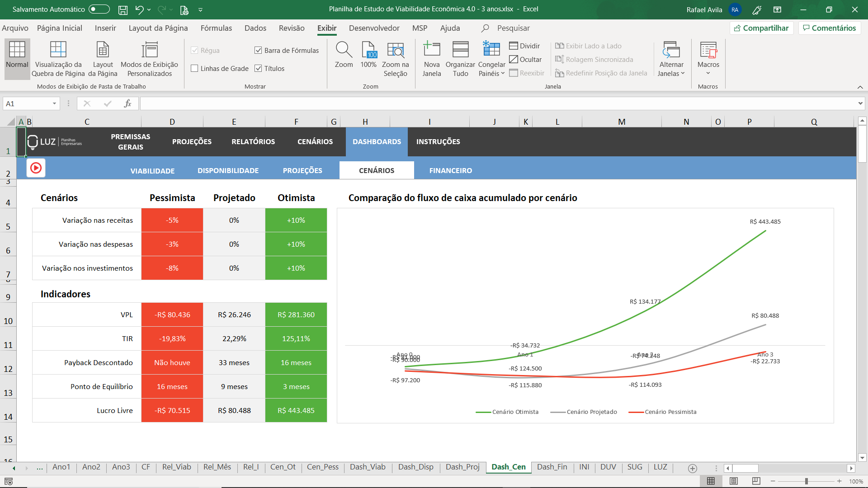Click the zoom slider in status bar

pyautogui.click(x=806, y=481)
